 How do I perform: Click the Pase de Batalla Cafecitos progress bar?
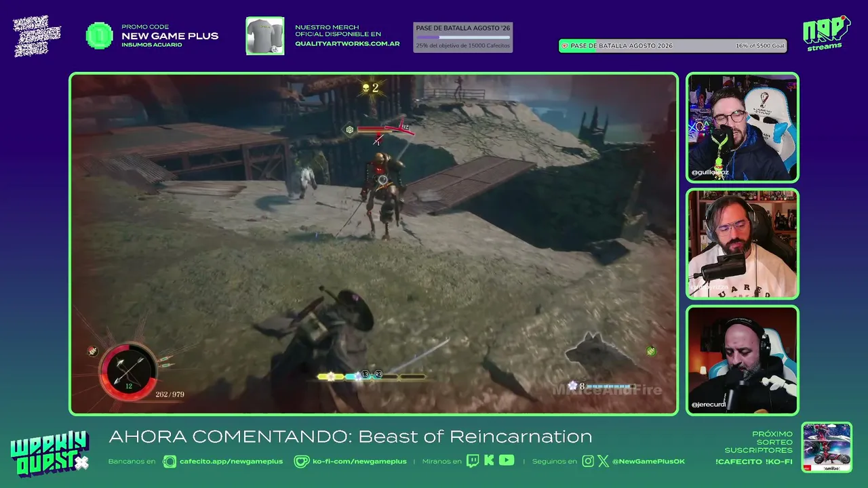(x=463, y=37)
